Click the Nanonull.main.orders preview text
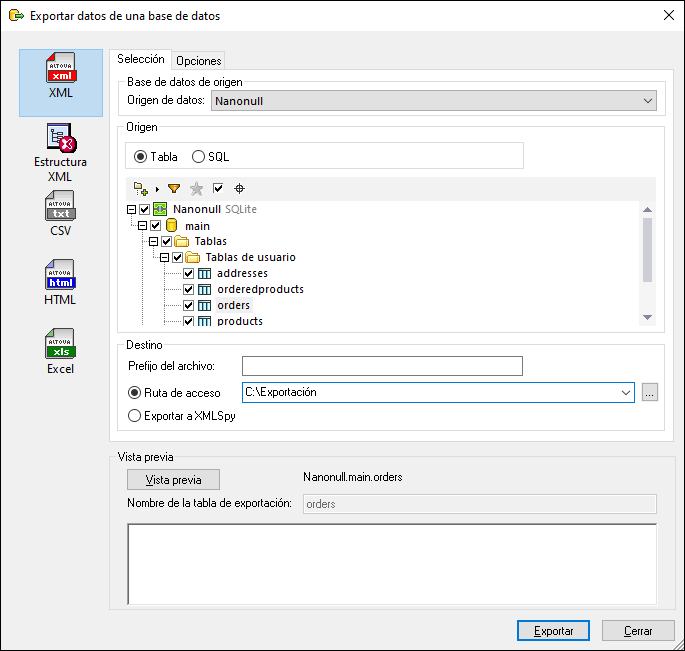685x651 pixels. [353, 477]
